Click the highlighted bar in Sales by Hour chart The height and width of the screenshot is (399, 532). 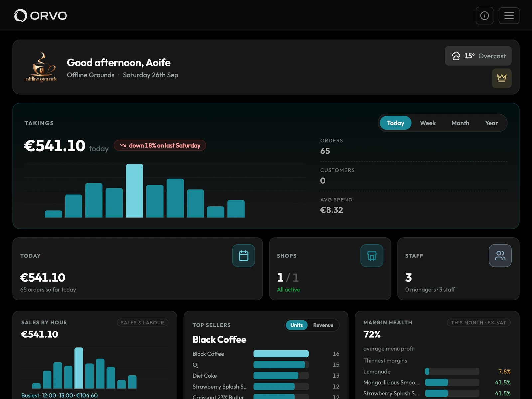tap(79, 368)
